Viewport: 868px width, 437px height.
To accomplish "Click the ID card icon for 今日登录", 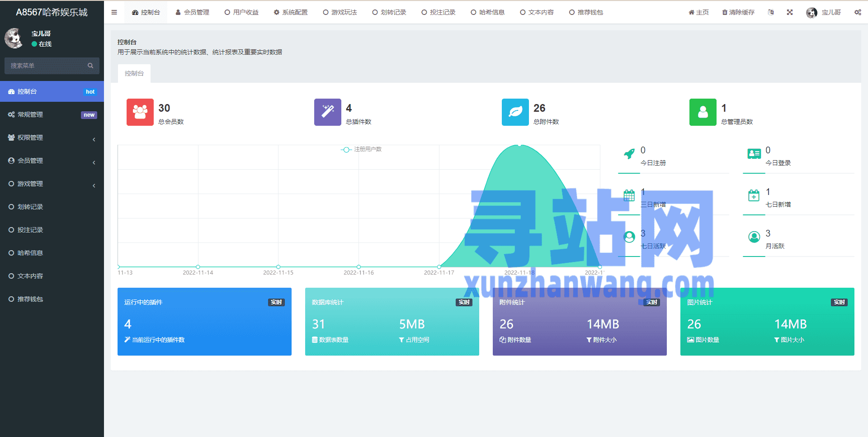I will tap(754, 154).
